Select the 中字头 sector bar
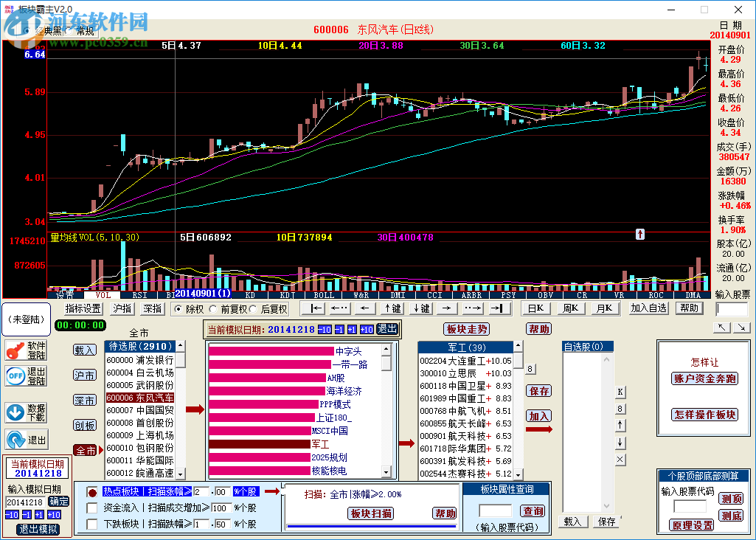This screenshot has height=540, width=756. click(x=271, y=351)
